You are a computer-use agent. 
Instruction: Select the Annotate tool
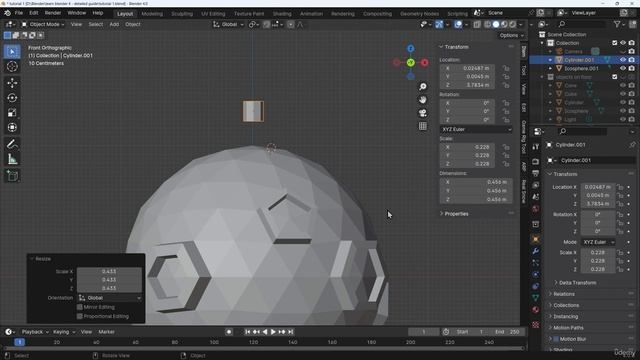point(12,144)
